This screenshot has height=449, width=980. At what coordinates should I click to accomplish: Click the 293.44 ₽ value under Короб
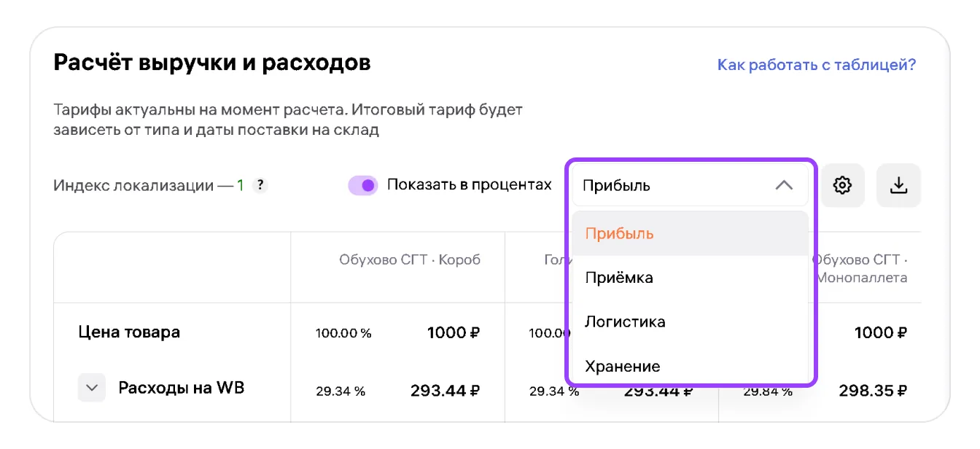[445, 391]
